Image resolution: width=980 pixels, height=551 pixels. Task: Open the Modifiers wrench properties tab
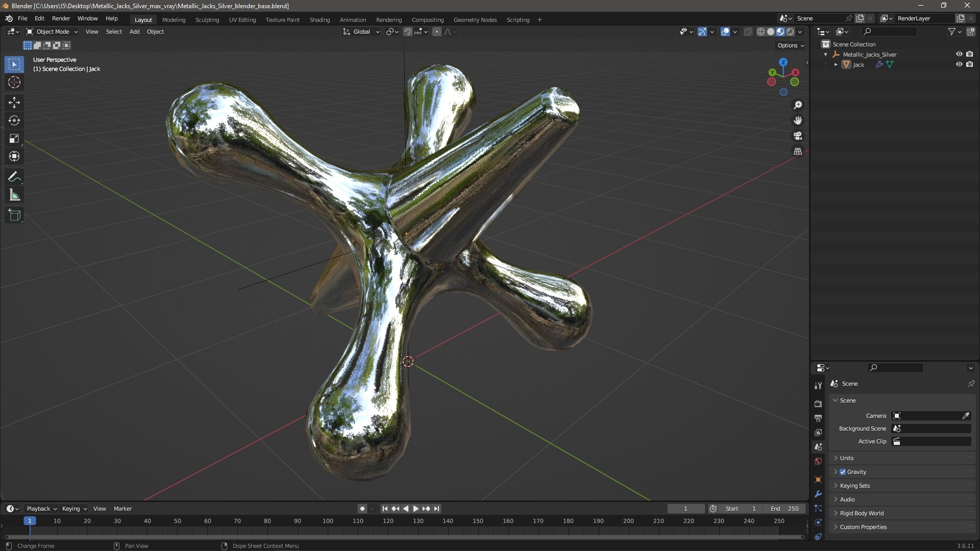(818, 494)
